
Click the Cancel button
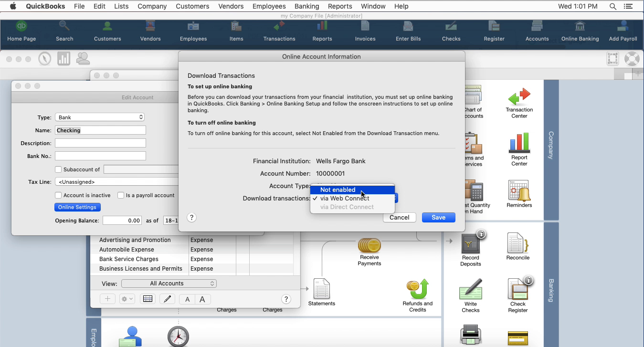click(400, 218)
